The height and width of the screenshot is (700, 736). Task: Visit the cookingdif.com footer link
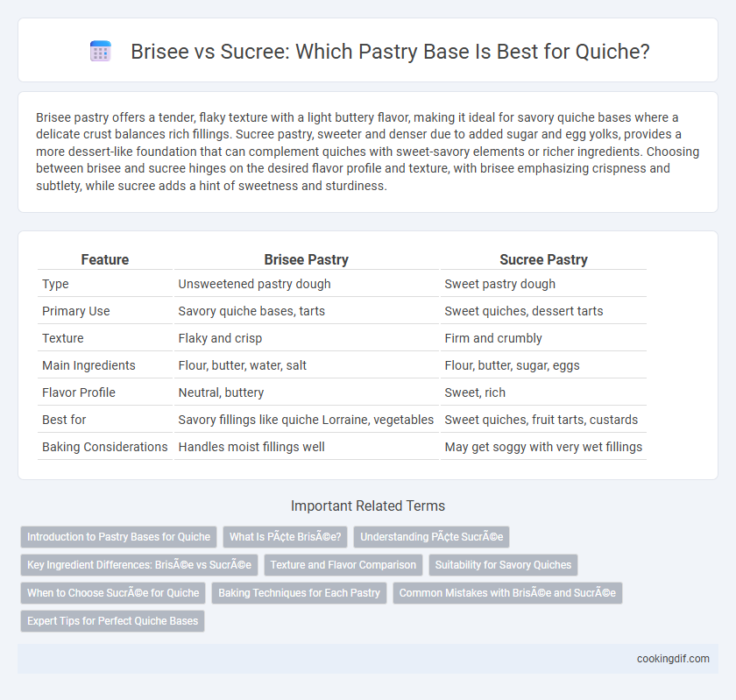pyautogui.click(x=673, y=659)
